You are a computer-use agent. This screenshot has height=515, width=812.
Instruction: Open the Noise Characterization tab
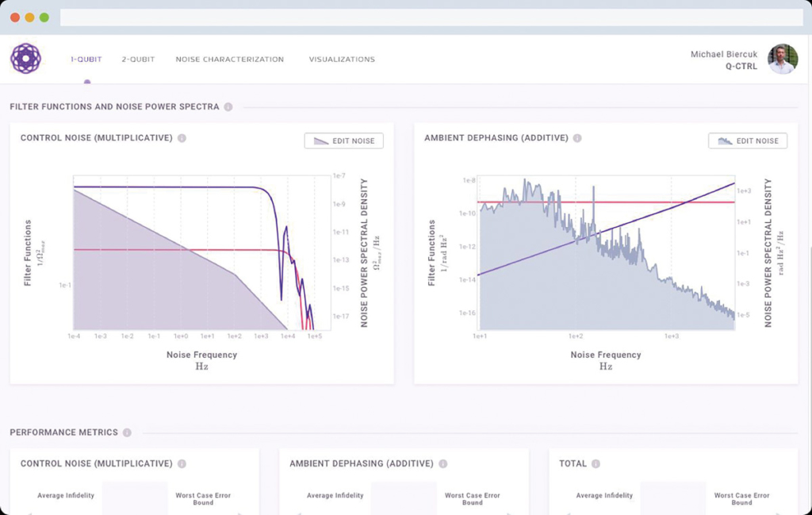(x=229, y=60)
